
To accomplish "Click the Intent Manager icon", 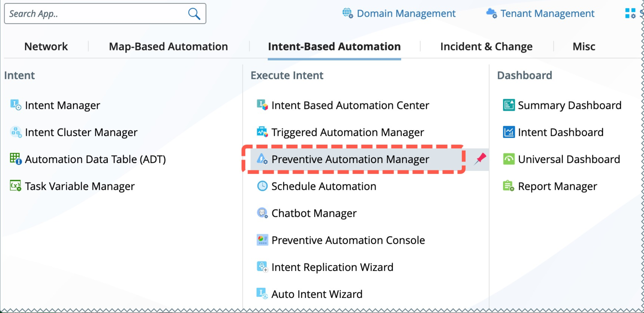I will coord(15,105).
